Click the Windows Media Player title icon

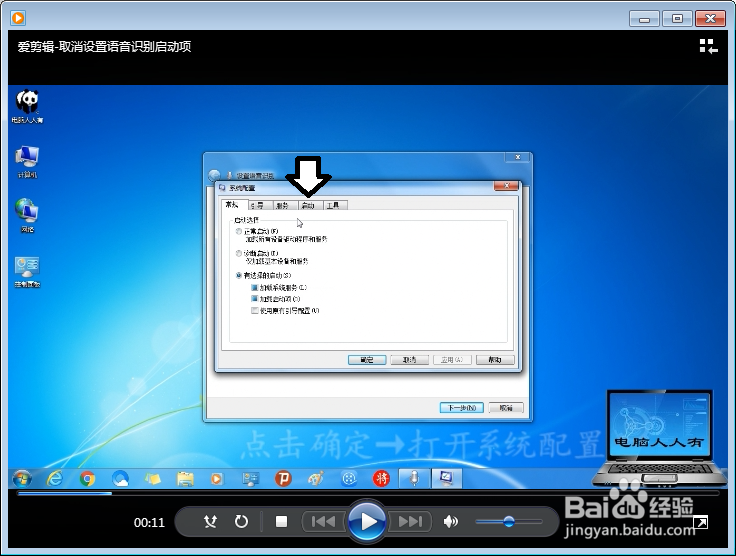click(18, 18)
